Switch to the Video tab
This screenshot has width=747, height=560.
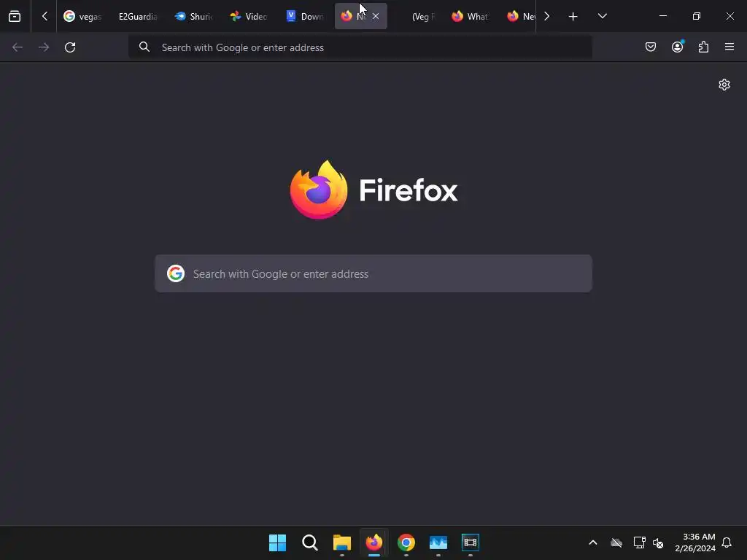[x=249, y=17]
